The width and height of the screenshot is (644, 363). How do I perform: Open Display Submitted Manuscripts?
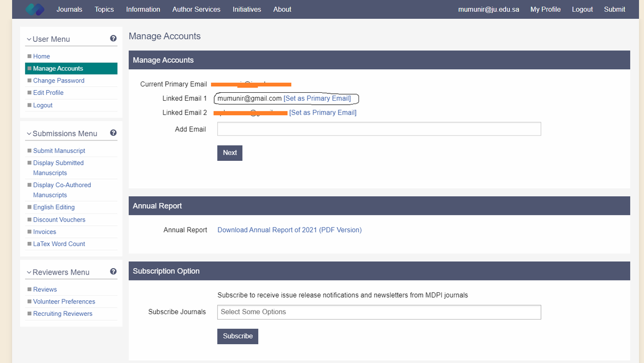[58, 168]
